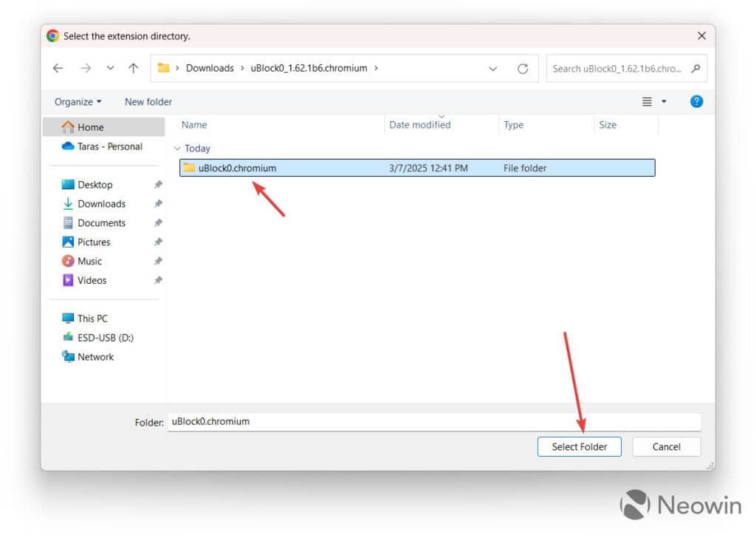
Task: Collapse the Today group
Action: (x=177, y=148)
